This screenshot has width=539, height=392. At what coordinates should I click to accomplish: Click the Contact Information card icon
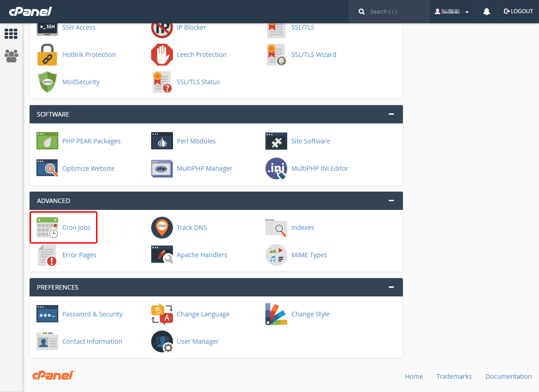[47, 341]
